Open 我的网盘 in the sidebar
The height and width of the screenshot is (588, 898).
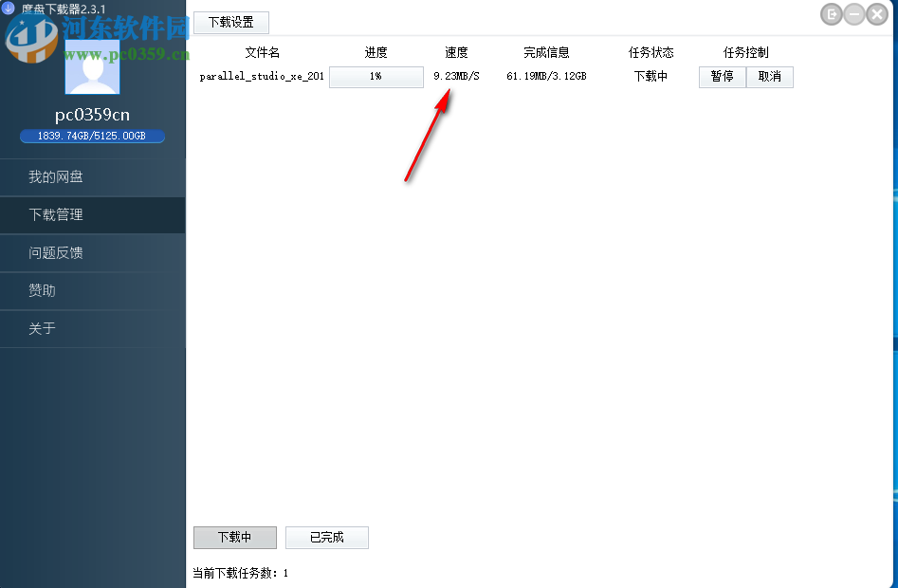point(57,176)
